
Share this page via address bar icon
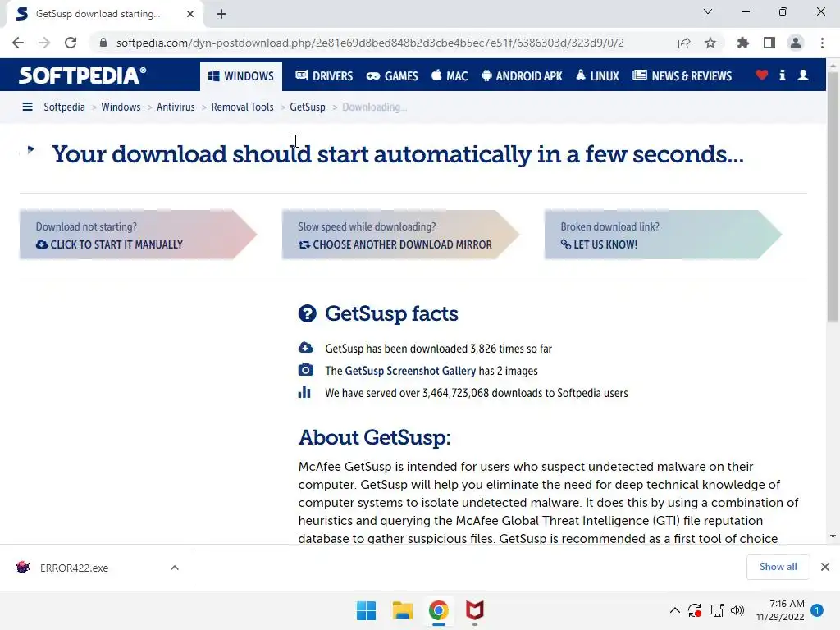tap(684, 43)
